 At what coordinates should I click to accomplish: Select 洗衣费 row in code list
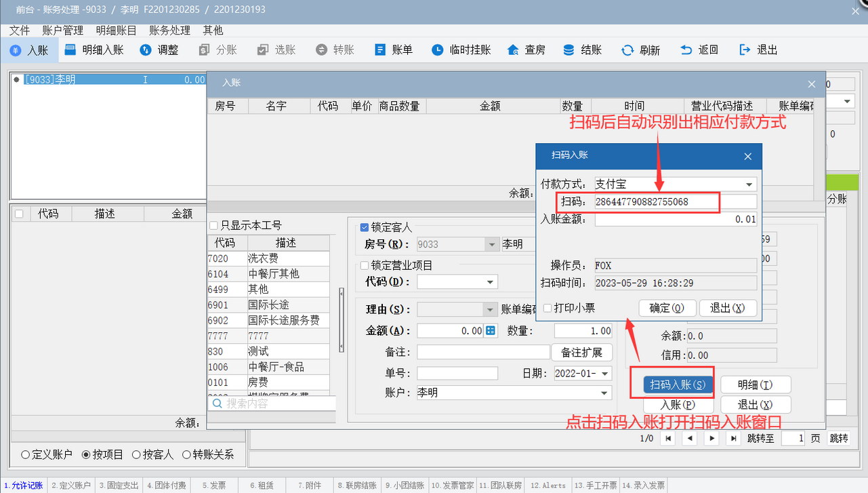click(x=268, y=258)
